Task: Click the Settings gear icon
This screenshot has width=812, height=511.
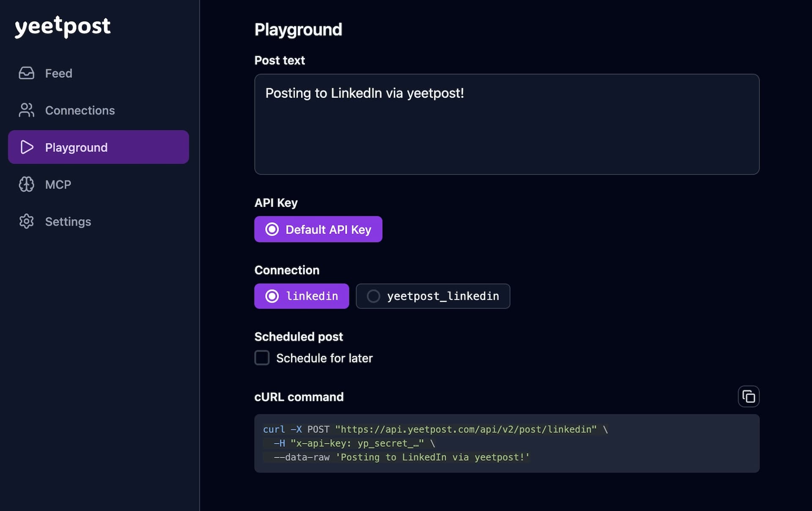Action: 26,221
